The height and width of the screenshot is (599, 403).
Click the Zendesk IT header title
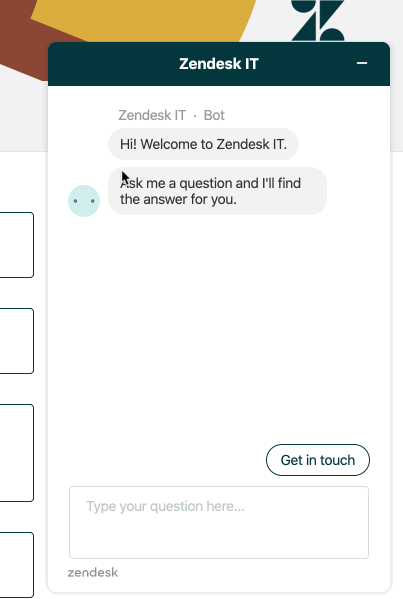219,64
